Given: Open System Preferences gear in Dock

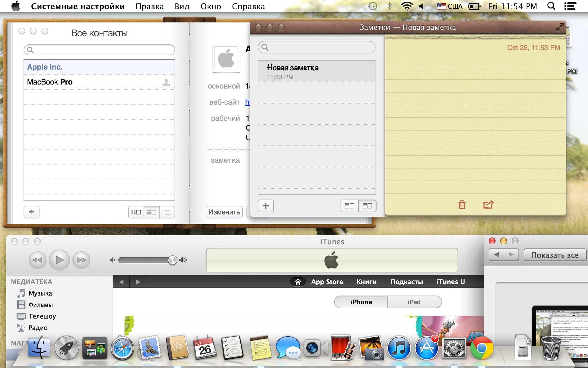Looking at the screenshot, I should pyautogui.click(x=454, y=348).
